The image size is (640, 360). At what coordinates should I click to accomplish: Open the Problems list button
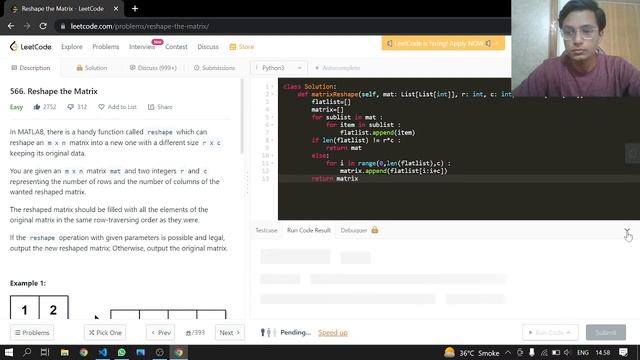click(x=32, y=333)
